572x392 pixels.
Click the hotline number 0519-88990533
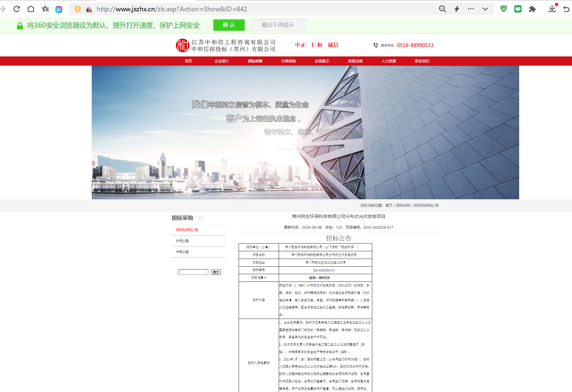point(415,45)
